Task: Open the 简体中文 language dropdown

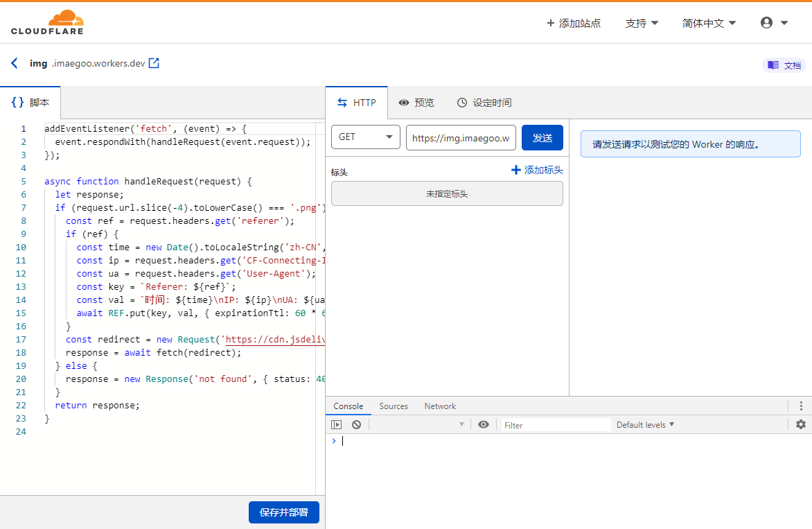Action: click(709, 24)
